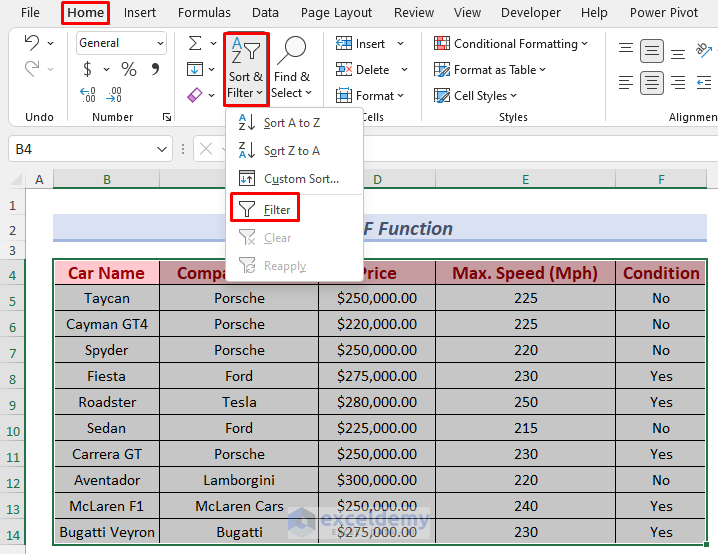Open the File tab
This screenshot has height=554, width=718.
pos(30,12)
